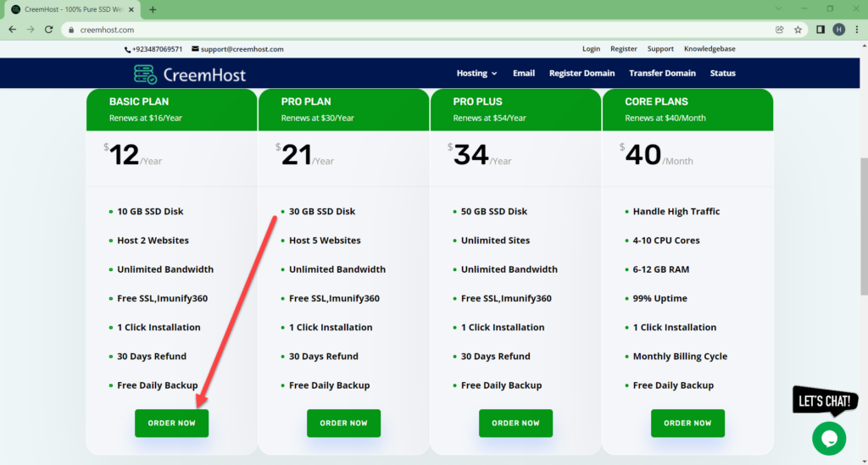This screenshot has width=868, height=465.
Task: Open the tab search chevron
Action: 778,8
